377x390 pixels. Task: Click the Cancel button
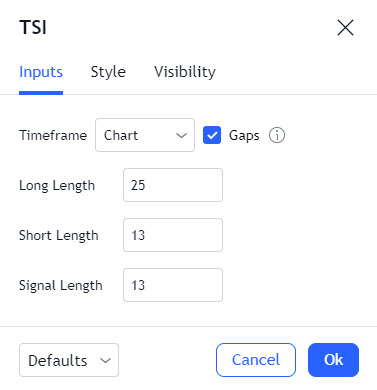(x=256, y=360)
